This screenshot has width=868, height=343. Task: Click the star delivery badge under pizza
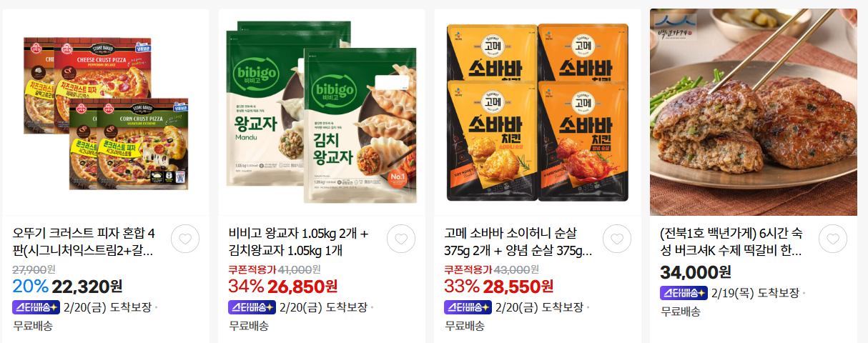click(x=36, y=307)
